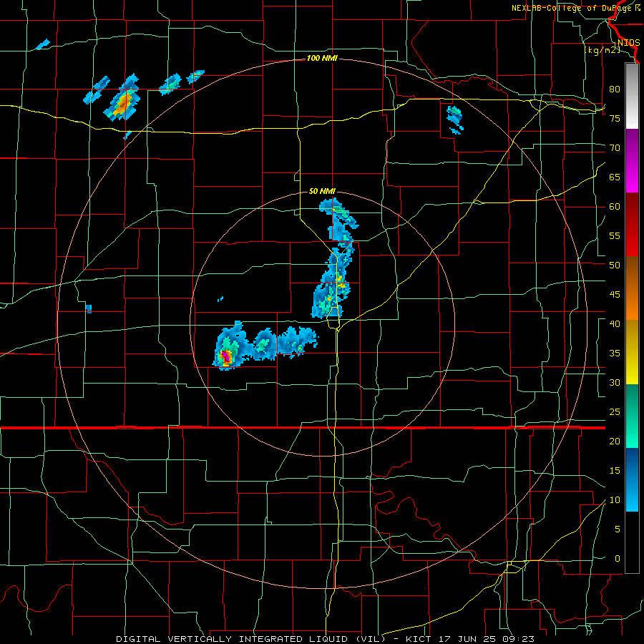Click the 80 value on the color scale
644x644 pixels.
pyautogui.click(x=615, y=89)
